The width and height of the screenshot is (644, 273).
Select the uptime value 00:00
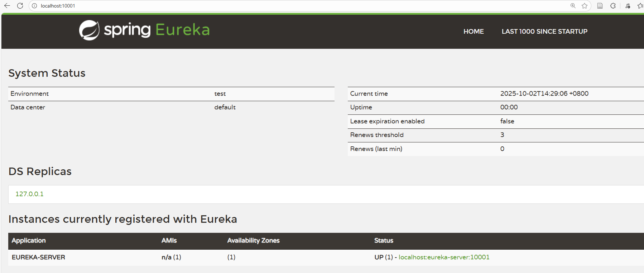pos(509,107)
